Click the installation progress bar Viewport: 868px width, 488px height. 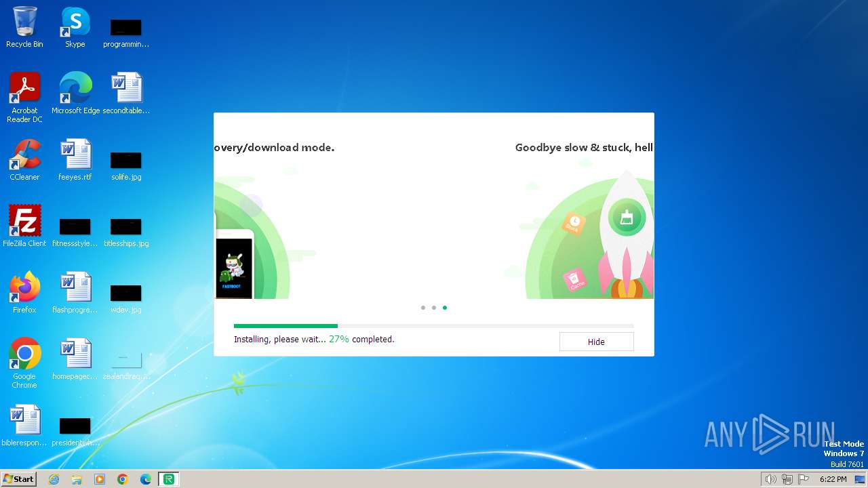pyautogui.click(x=434, y=326)
